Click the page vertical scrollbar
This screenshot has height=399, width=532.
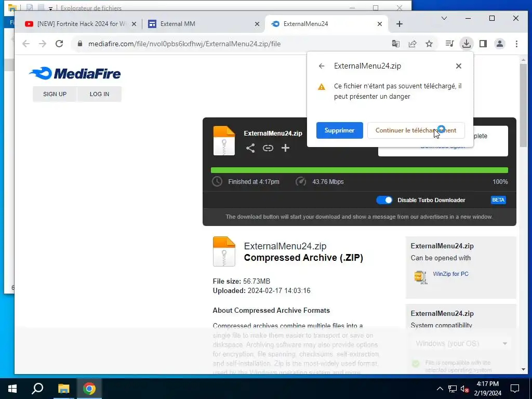(523, 105)
